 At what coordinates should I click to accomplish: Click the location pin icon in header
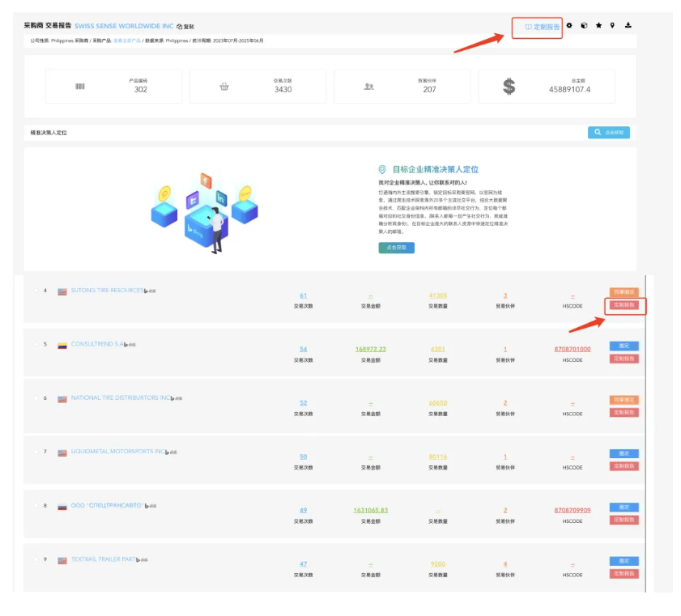(x=613, y=26)
